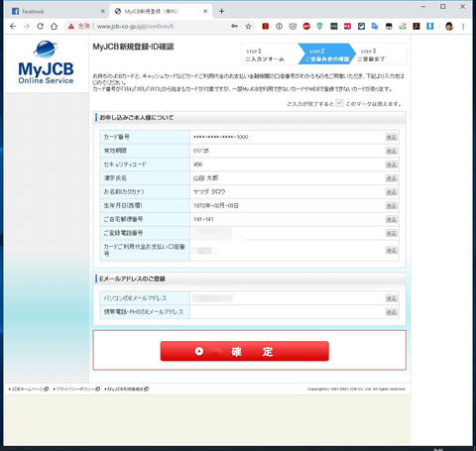Open the browser home page icon
The height and width of the screenshot is (451, 476).
click(54, 27)
